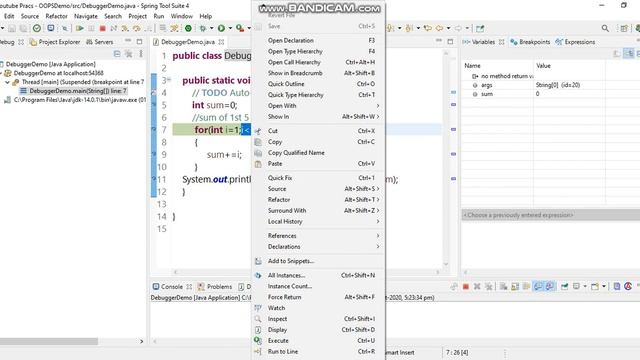This screenshot has height=360, width=640.
Task: Toggle the line 9 breakpoint marker
Action: [154, 154]
